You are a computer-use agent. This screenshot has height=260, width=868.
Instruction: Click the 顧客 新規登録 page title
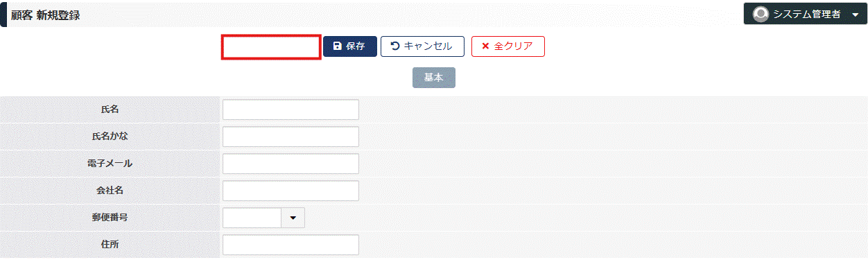click(x=45, y=15)
